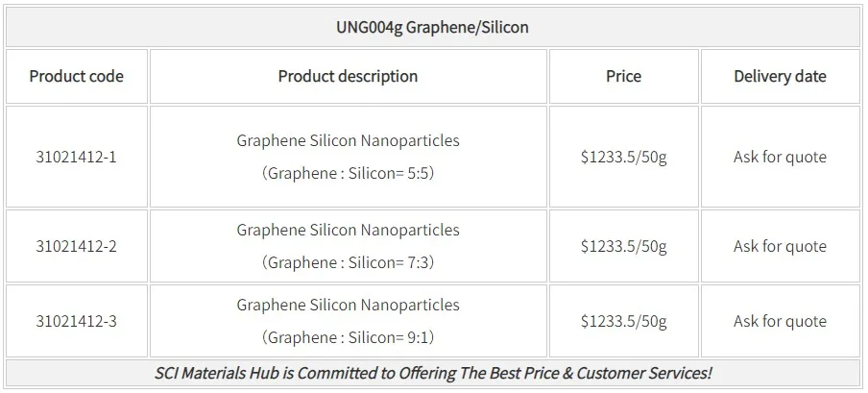Select the Product code column header
The height and width of the screenshot is (393, 868).
pyautogui.click(x=77, y=76)
